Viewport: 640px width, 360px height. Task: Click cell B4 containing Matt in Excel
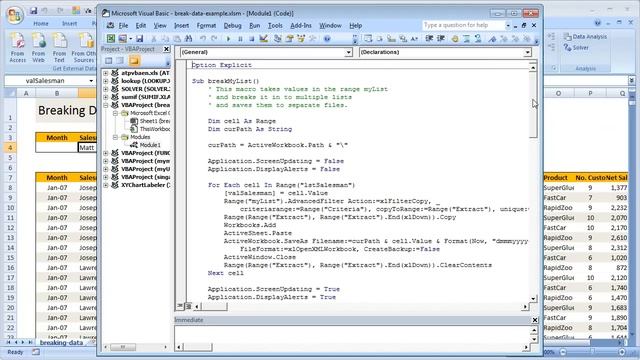[x=87, y=147]
